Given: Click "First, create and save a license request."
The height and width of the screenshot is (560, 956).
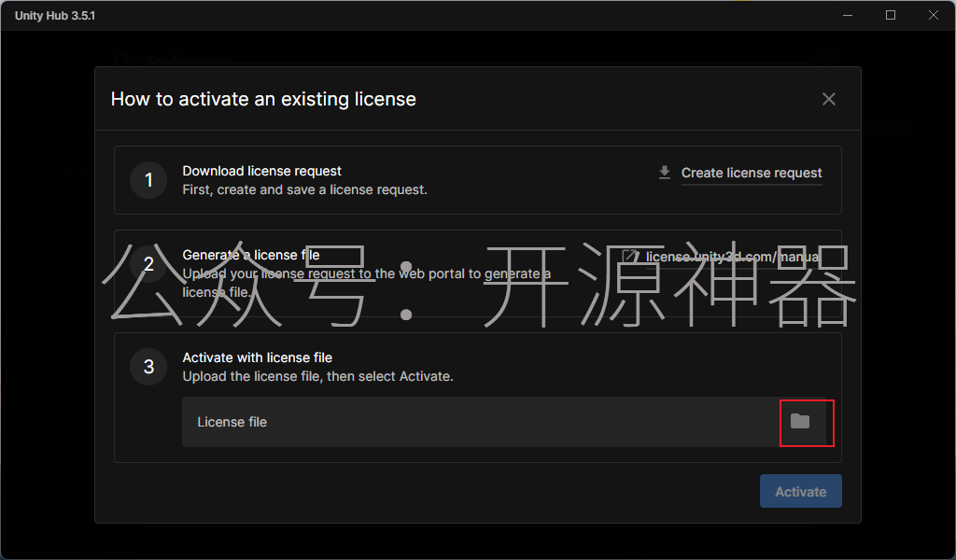Looking at the screenshot, I should pos(305,189).
